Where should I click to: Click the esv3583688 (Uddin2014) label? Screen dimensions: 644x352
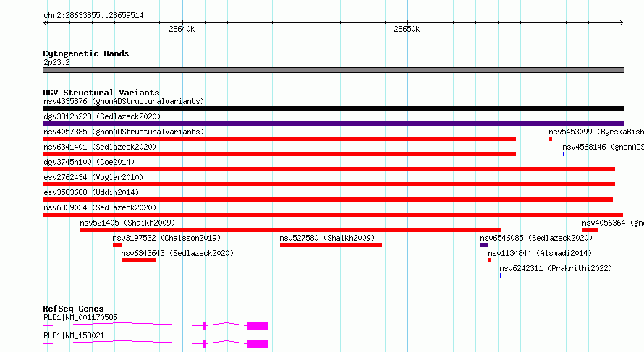[x=91, y=192]
